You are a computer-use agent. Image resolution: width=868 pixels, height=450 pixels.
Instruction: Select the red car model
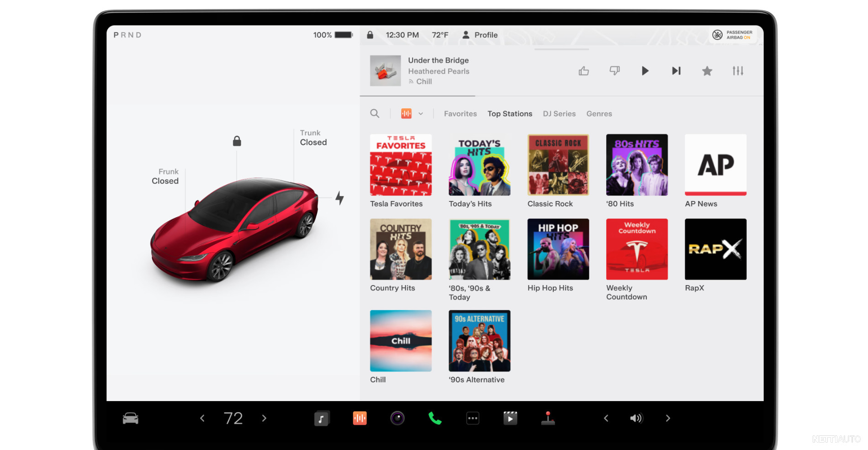pos(234,230)
